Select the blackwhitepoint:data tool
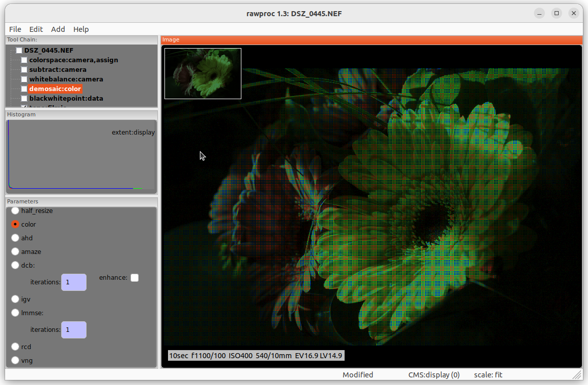Viewport: 588px width, 385px height. point(66,99)
